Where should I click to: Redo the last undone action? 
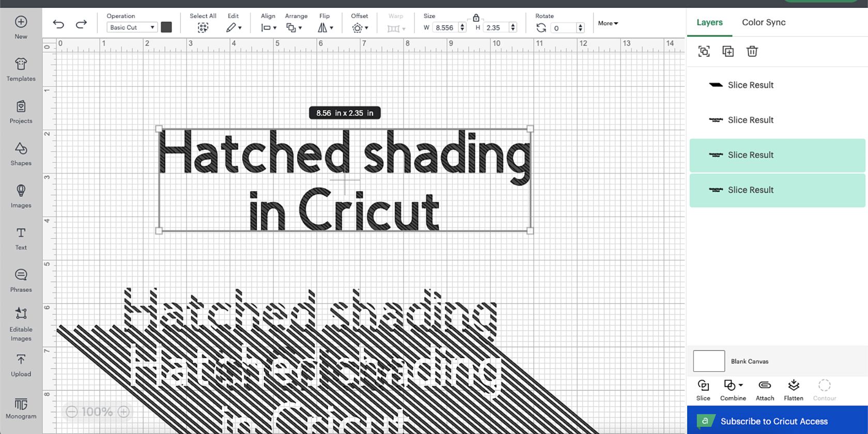[x=81, y=24]
